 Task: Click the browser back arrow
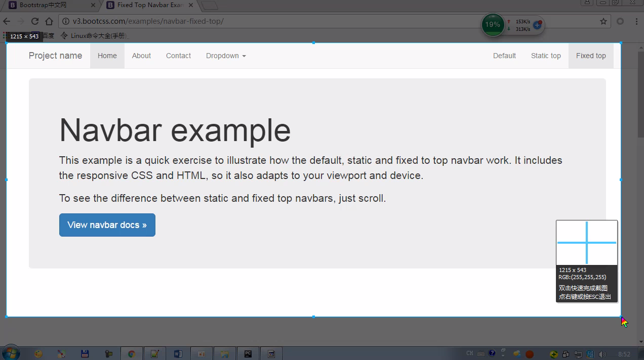click(x=7, y=21)
